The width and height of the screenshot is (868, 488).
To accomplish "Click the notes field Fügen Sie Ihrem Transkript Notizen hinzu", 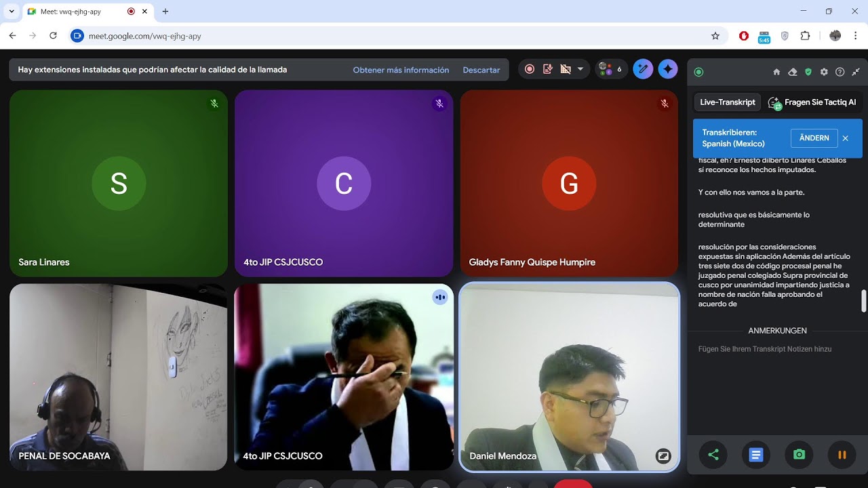I will [x=765, y=349].
